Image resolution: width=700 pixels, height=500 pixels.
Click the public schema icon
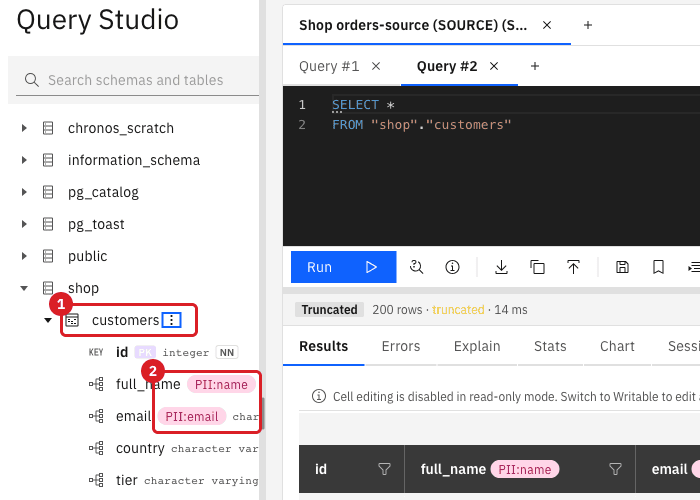coord(48,256)
